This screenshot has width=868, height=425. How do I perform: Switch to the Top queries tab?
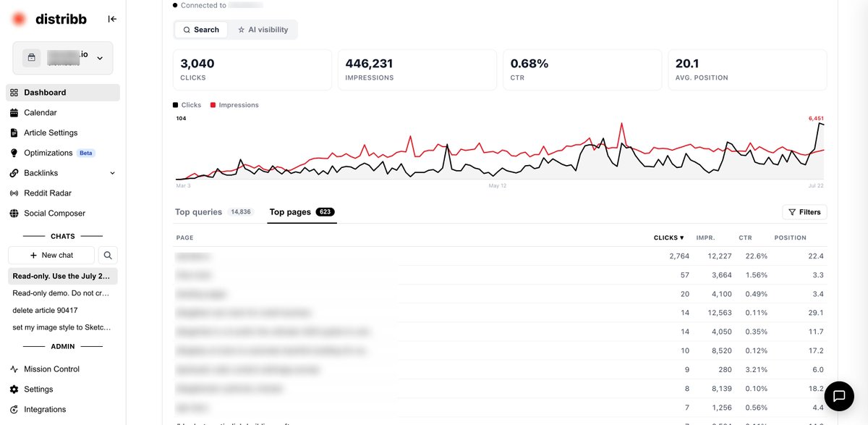(x=213, y=212)
